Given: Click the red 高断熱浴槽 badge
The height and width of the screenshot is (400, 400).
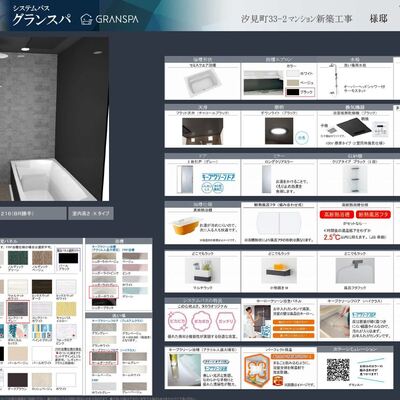Looking at the screenshot, I should pyautogui.click(x=336, y=215).
